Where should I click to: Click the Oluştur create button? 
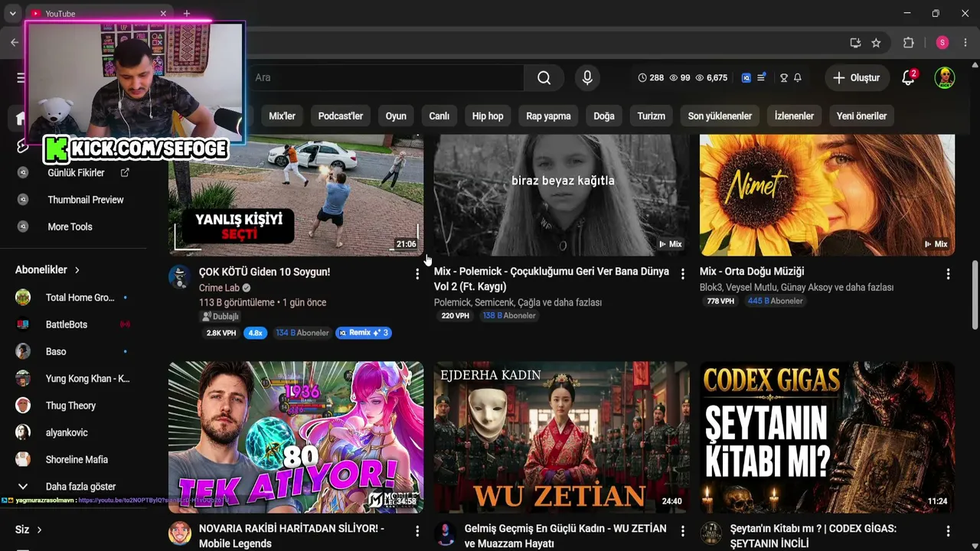click(857, 77)
